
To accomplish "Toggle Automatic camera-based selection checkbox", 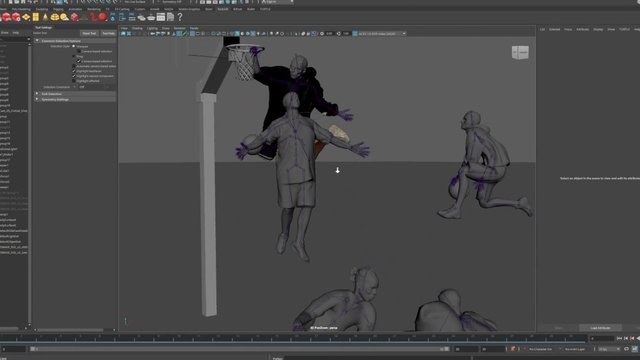I will (x=74, y=66).
